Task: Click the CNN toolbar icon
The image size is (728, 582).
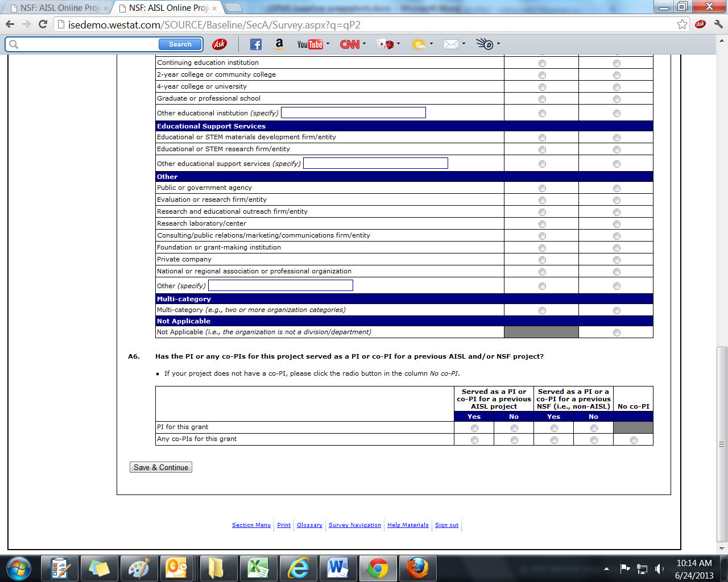Action: pos(350,44)
